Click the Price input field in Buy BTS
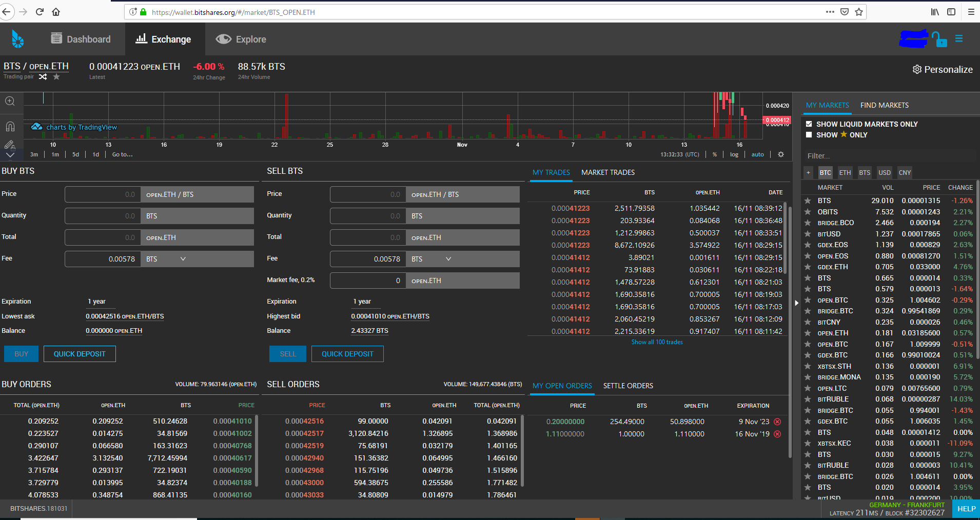 click(102, 194)
